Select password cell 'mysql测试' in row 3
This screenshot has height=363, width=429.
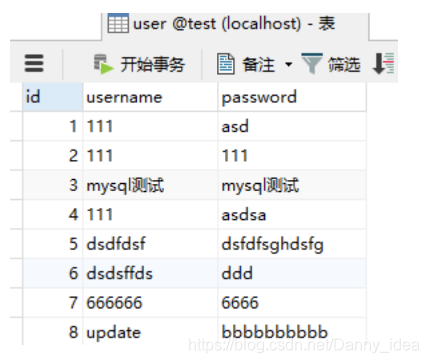pos(292,185)
